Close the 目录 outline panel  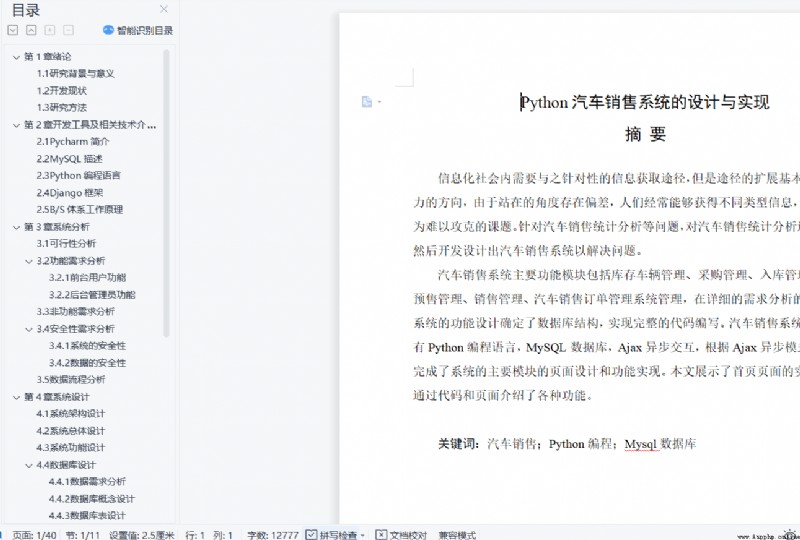tap(164, 9)
